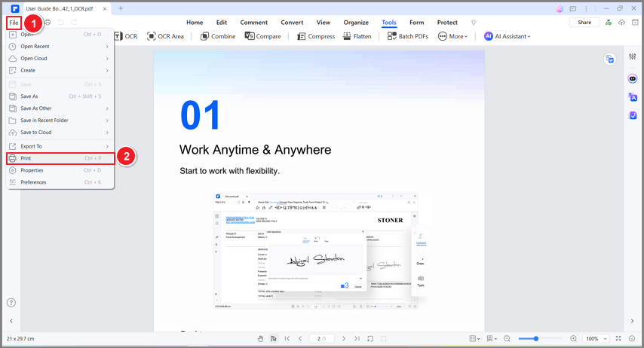The height and width of the screenshot is (348, 644).
Task: Open the File menu
Action: (x=14, y=23)
